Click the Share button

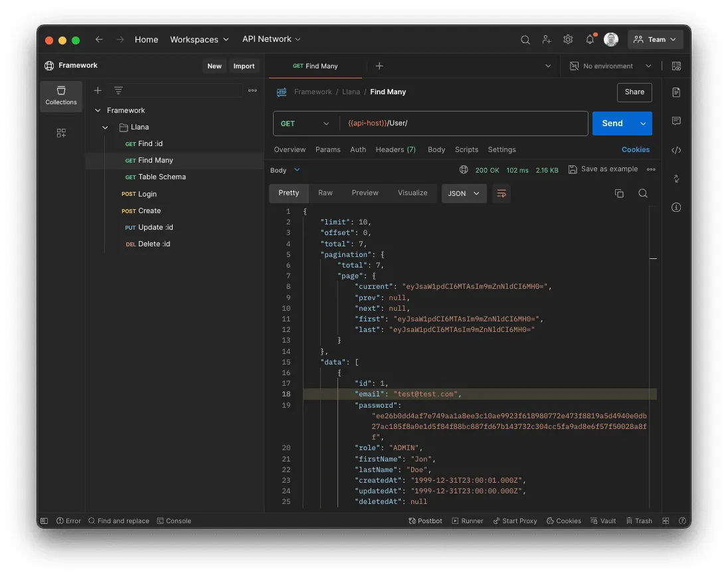pos(634,92)
